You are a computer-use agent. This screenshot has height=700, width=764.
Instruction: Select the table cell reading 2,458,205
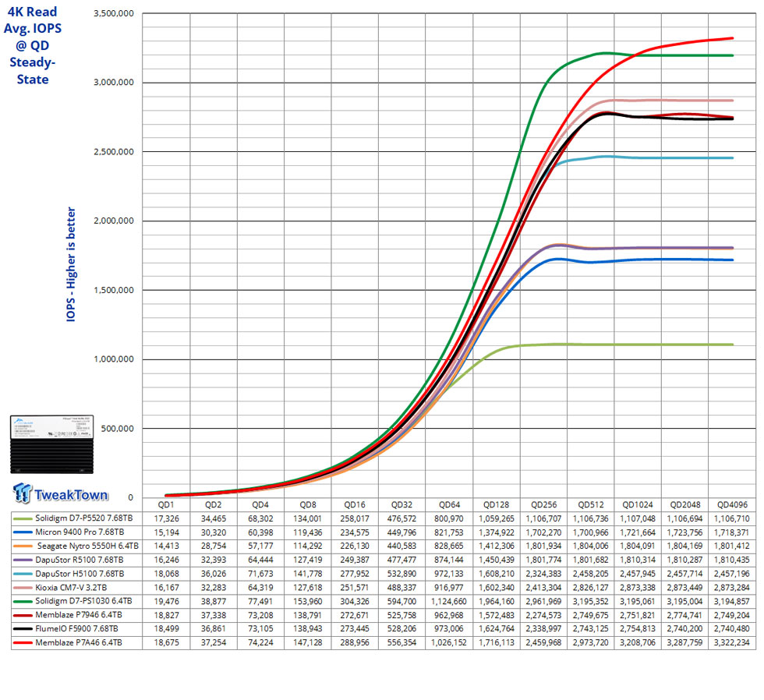591,574
